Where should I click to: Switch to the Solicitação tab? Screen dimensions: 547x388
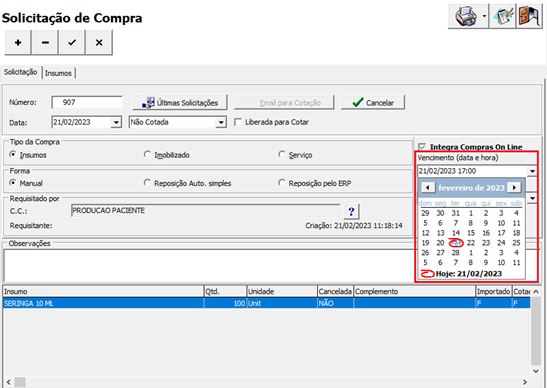[x=21, y=72]
